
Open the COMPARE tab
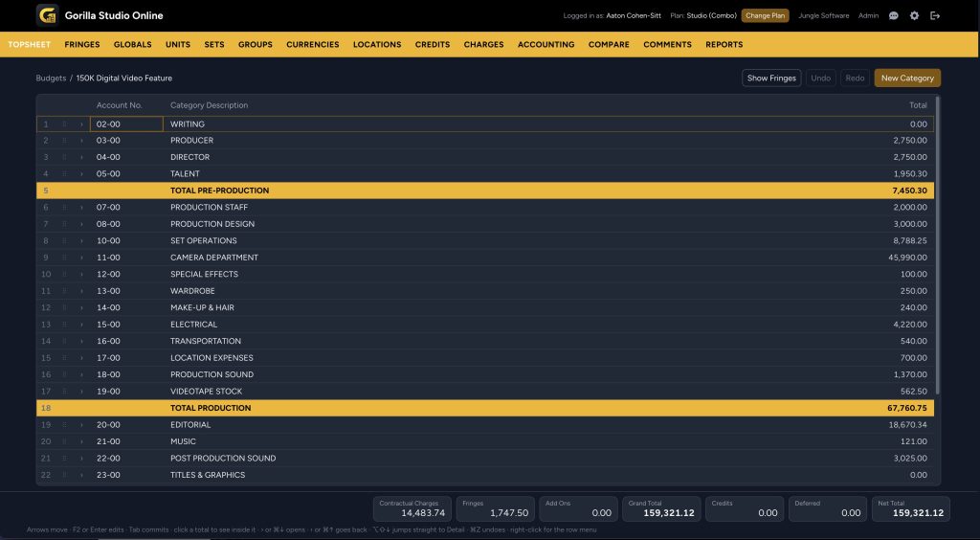point(609,44)
